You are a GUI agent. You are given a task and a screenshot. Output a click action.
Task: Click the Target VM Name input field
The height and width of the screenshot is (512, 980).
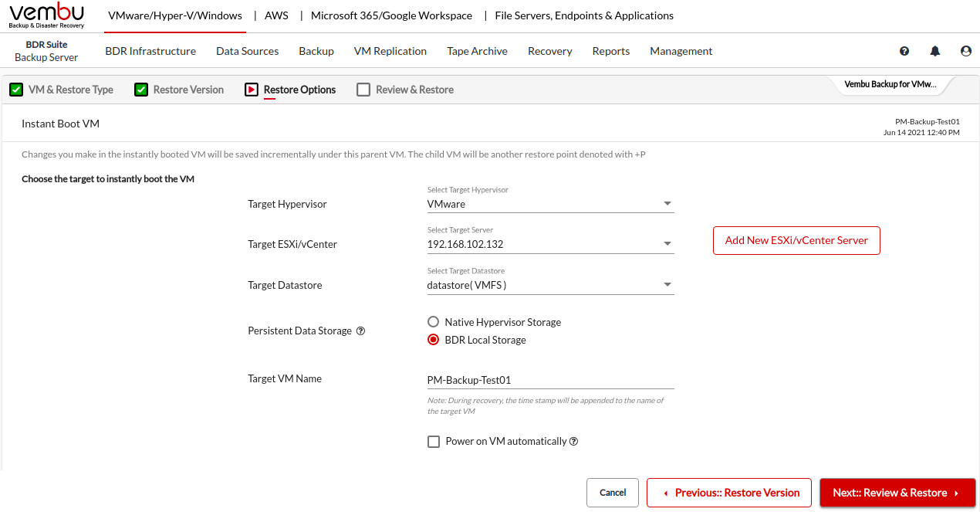[550, 380]
